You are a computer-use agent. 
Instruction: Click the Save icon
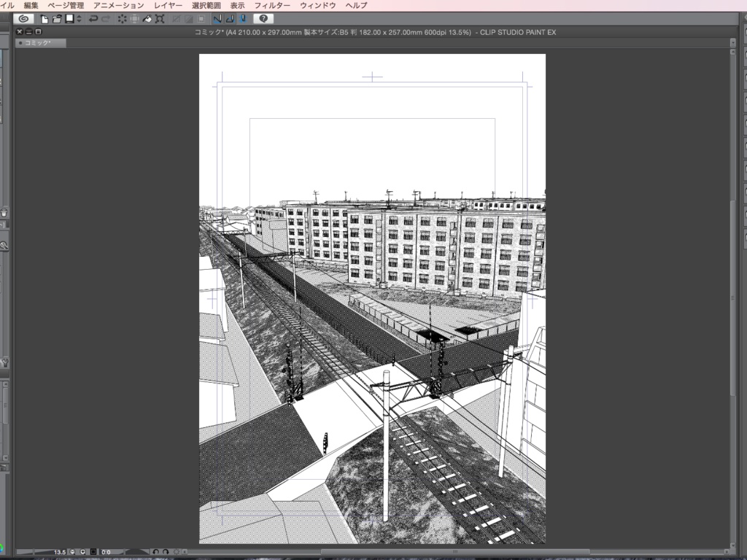tap(68, 20)
